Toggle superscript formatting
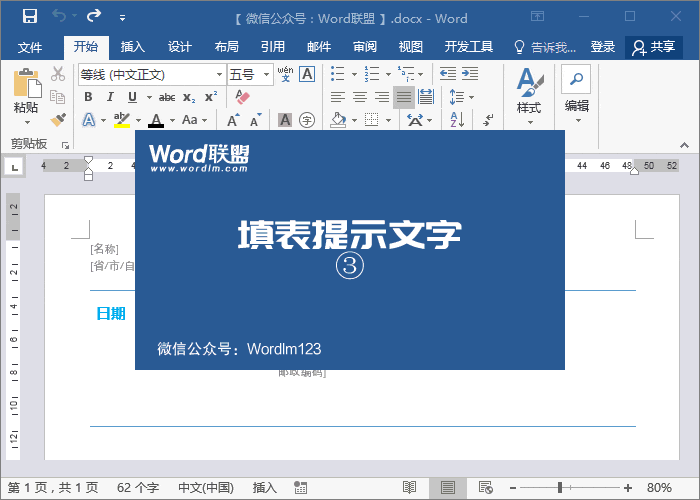Screen dimensions: 700x500 [x=211, y=97]
